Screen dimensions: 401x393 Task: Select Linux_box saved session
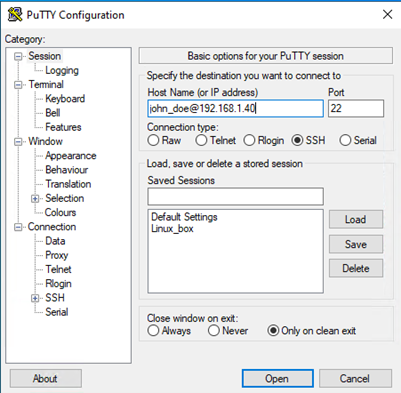[172, 229]
